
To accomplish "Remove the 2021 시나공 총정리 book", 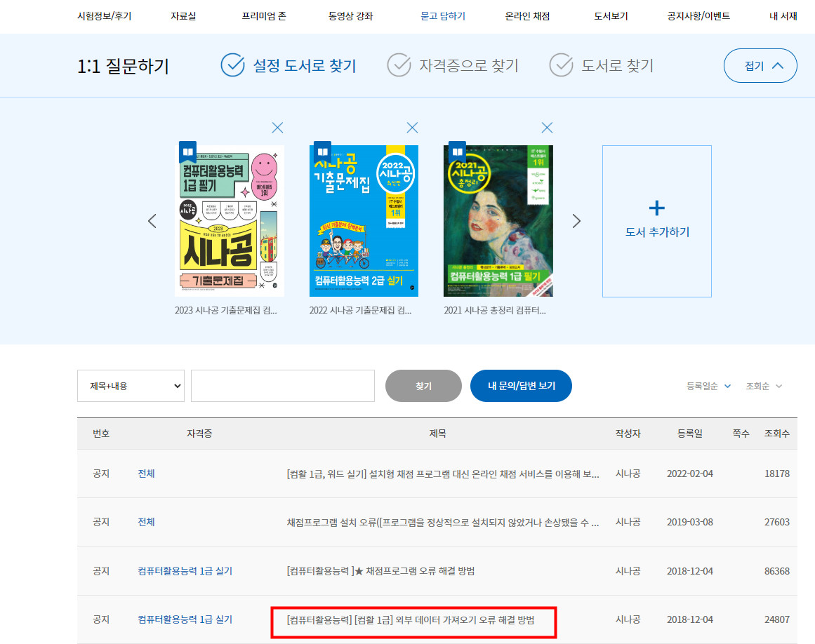I will (x=547, y=128).
